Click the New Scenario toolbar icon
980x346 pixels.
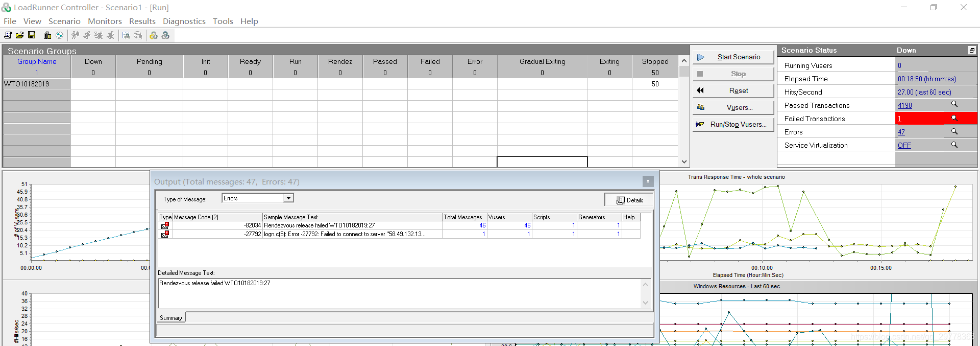(x=8, y=35)
